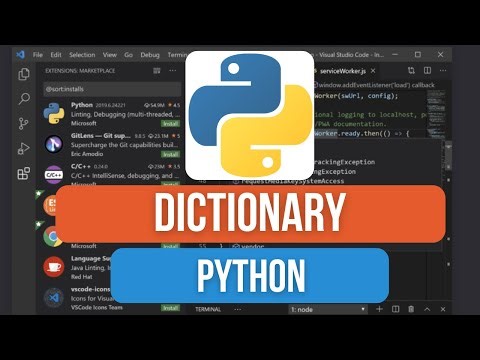
Task: Open the File menu
Action: [x=38, y=55]
